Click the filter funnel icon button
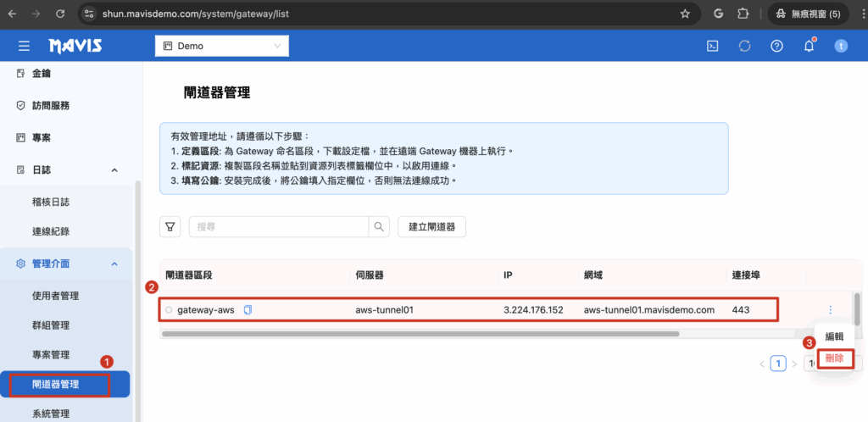The width and height of the screenshot is (868, 422). (170, 226)
